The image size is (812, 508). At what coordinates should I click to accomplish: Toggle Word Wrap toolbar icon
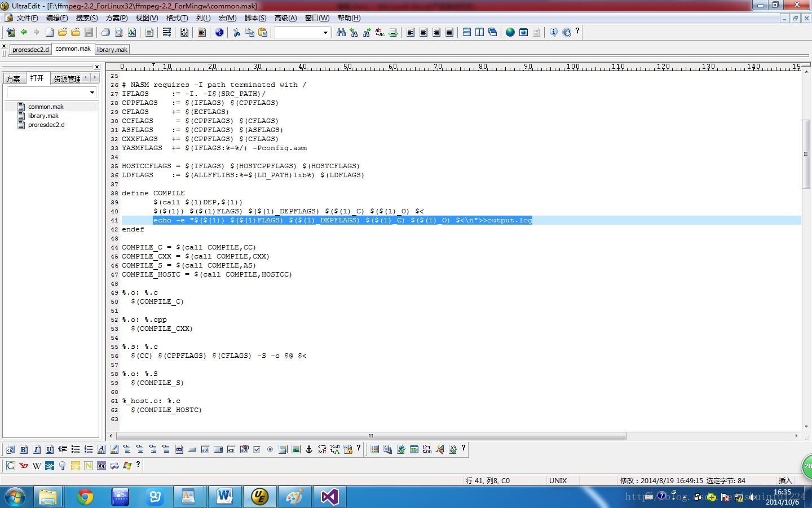pos(167,32)
